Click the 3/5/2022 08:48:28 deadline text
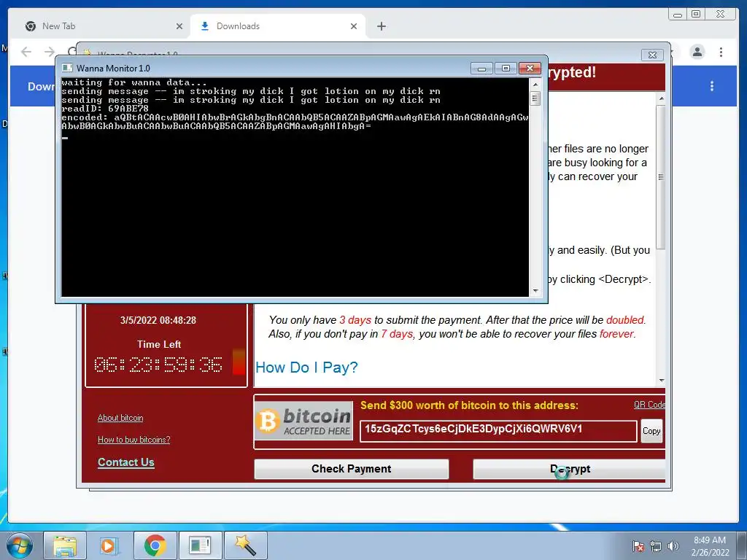This screenshot has width=747, height=560. [x=158, y=321]
